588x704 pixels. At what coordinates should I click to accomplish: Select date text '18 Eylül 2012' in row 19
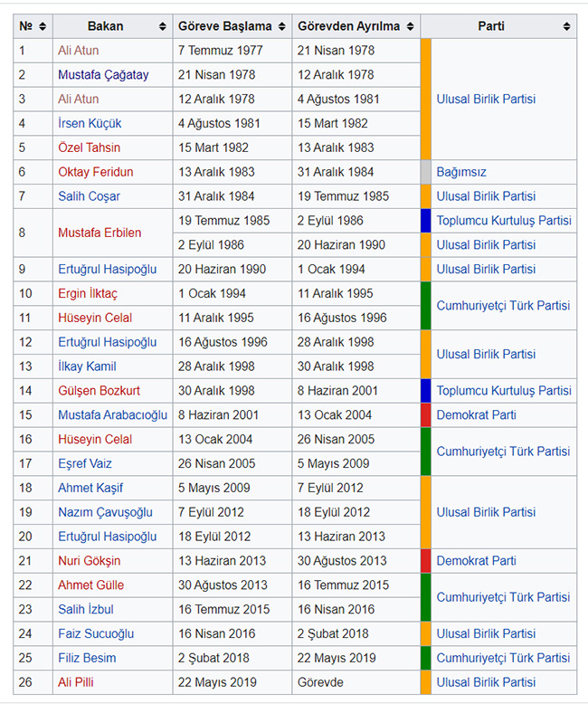point(334,512)
